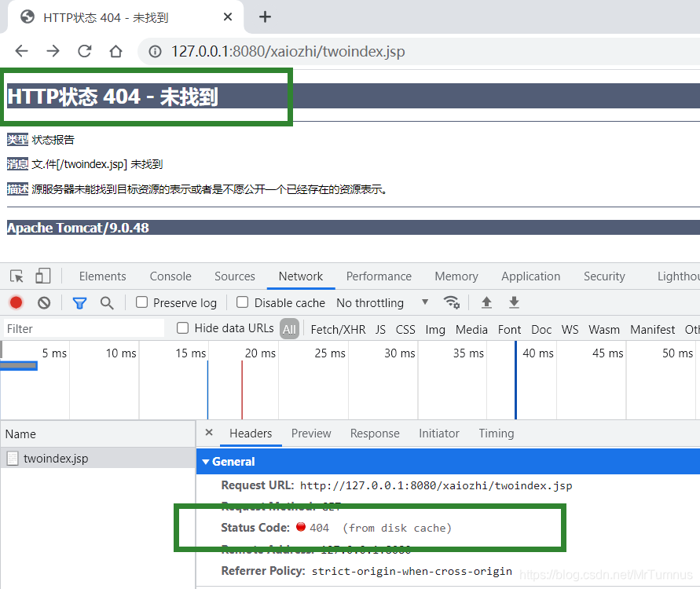Click the browser address bar URL
The height and width of the screenshot is (589, 700).
point(288,51)
